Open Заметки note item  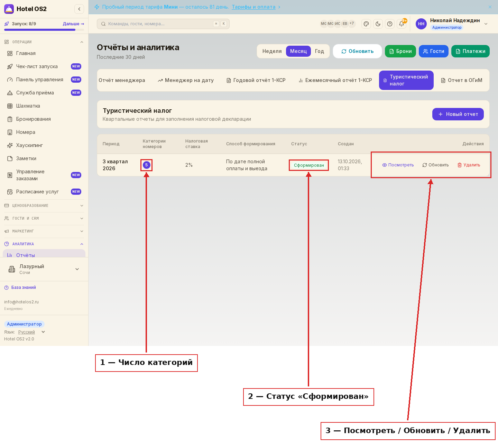click(44, 158)
